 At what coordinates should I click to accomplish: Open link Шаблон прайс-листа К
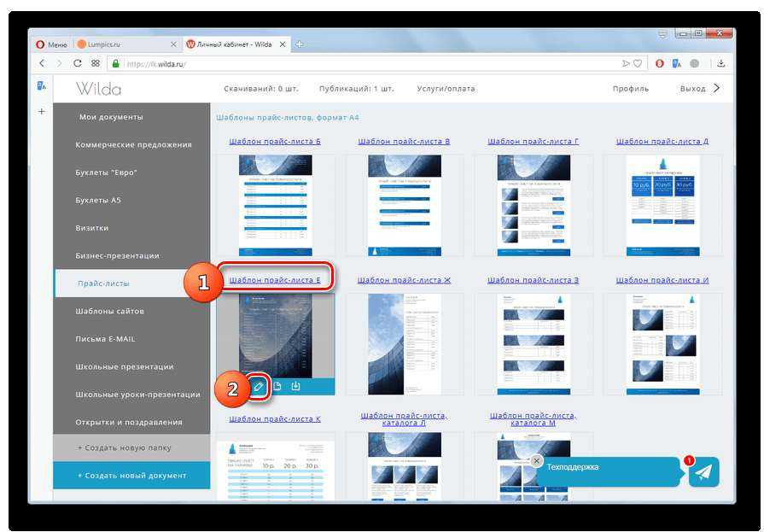[275, 419]
